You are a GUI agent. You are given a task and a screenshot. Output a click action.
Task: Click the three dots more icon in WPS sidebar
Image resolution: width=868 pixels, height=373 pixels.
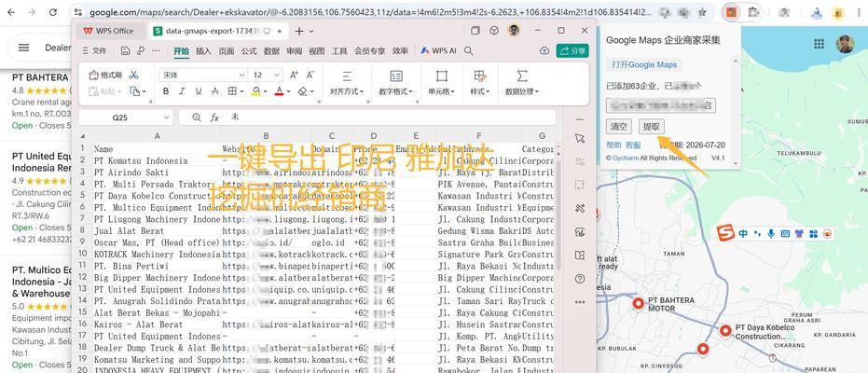click(580, 302)
